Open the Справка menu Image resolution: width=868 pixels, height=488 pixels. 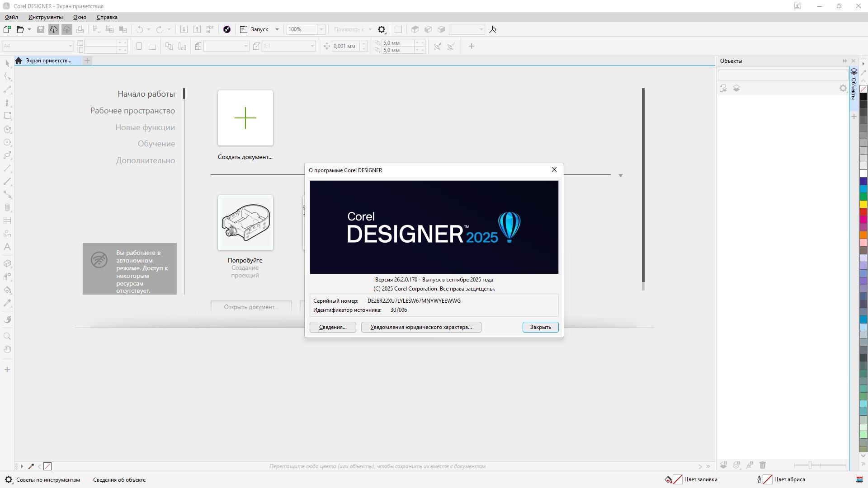(x=107, y=17)
